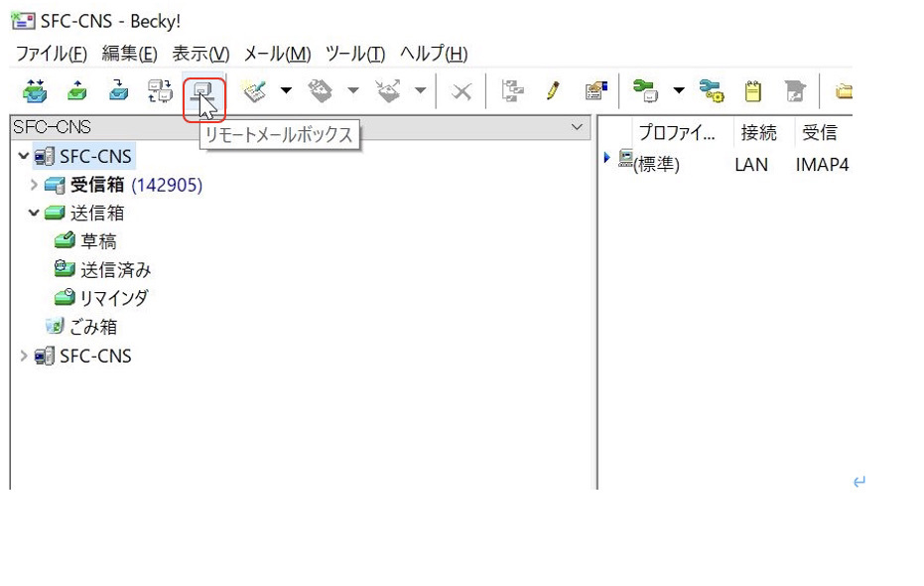The width and height of the screenshot is (924, 586).
Task: Select the (標準) profile row
Action: click(x=655, y=164)
